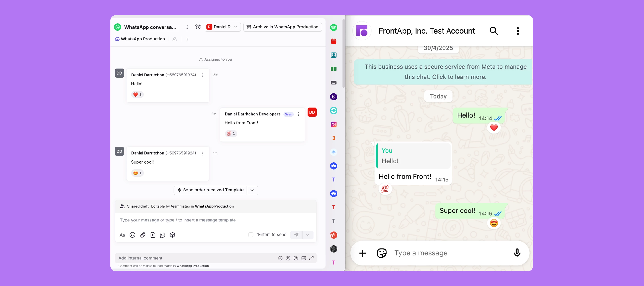Click the shared draft message field

[216, 220]
